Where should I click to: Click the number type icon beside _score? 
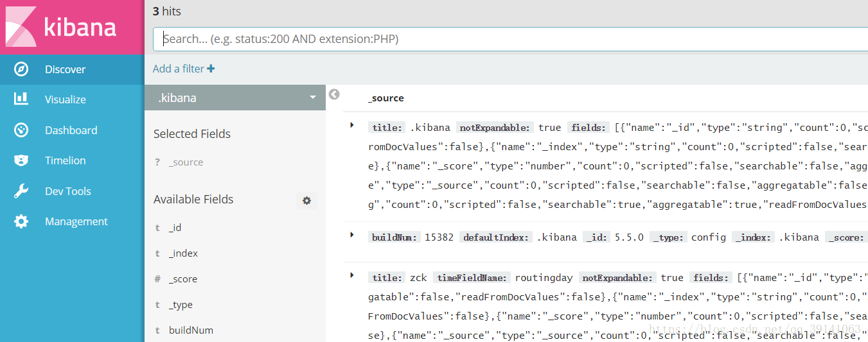pos(157,279)
